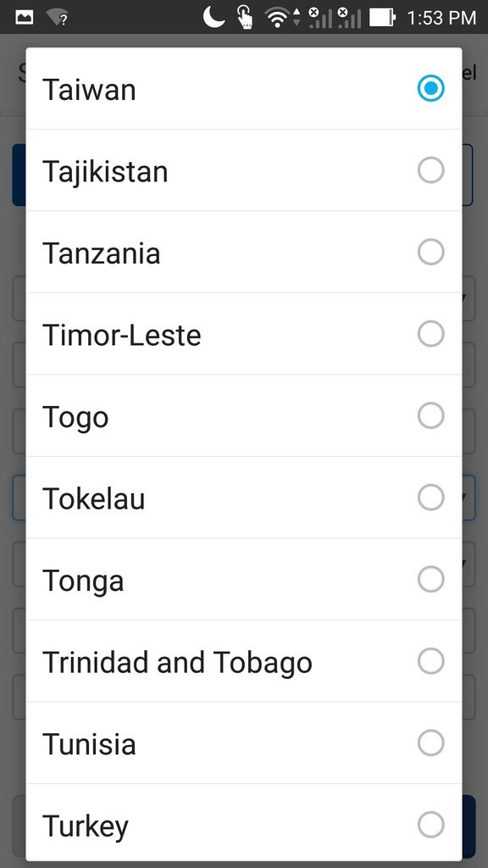Pick Trinidad and Tobago radio button
This screenshot has width=488, height=868.
pyautogui.click(x=430, y=661)
